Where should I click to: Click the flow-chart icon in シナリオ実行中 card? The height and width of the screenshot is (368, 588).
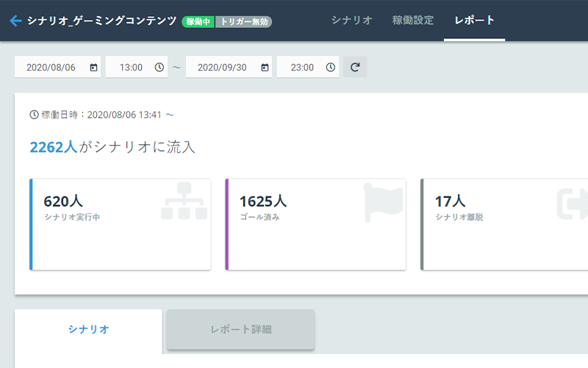coord(184,201)
